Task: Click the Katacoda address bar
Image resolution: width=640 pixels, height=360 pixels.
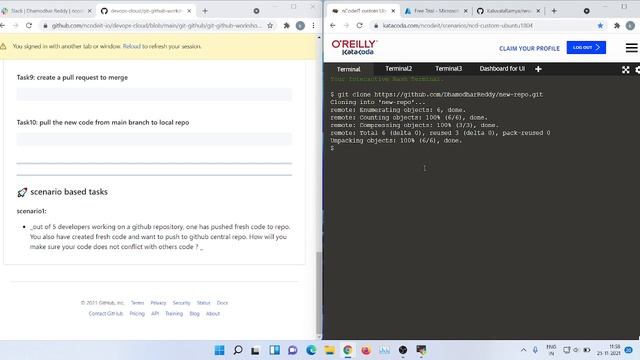Action: click(457, 25)
